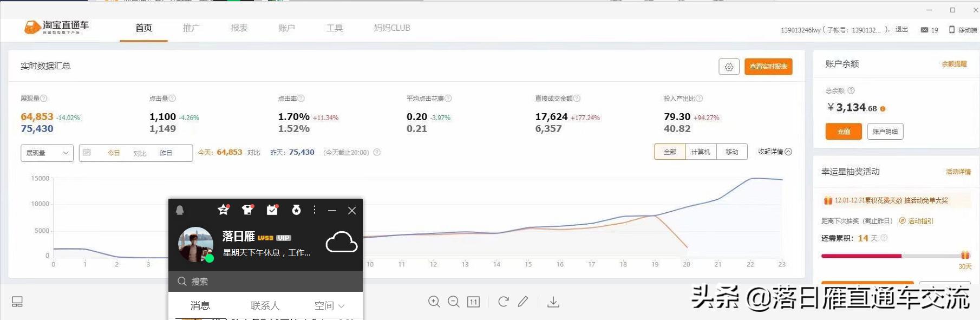Click the rotate image icon
The height and width of the screenshot is (320, 980).
point(503,302)
